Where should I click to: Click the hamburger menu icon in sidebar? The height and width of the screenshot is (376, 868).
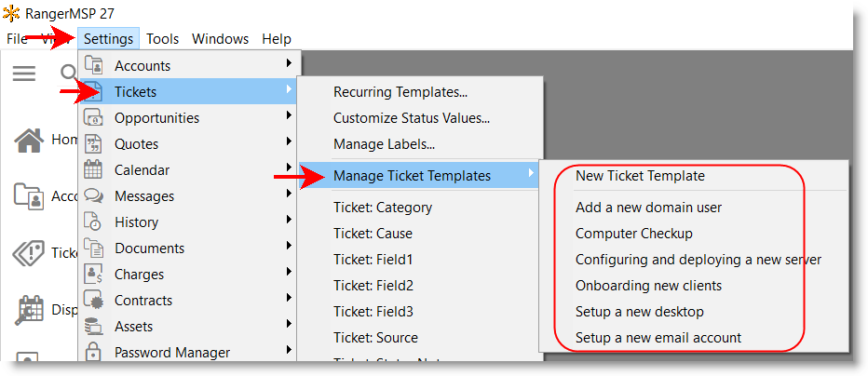pos(24,74)
